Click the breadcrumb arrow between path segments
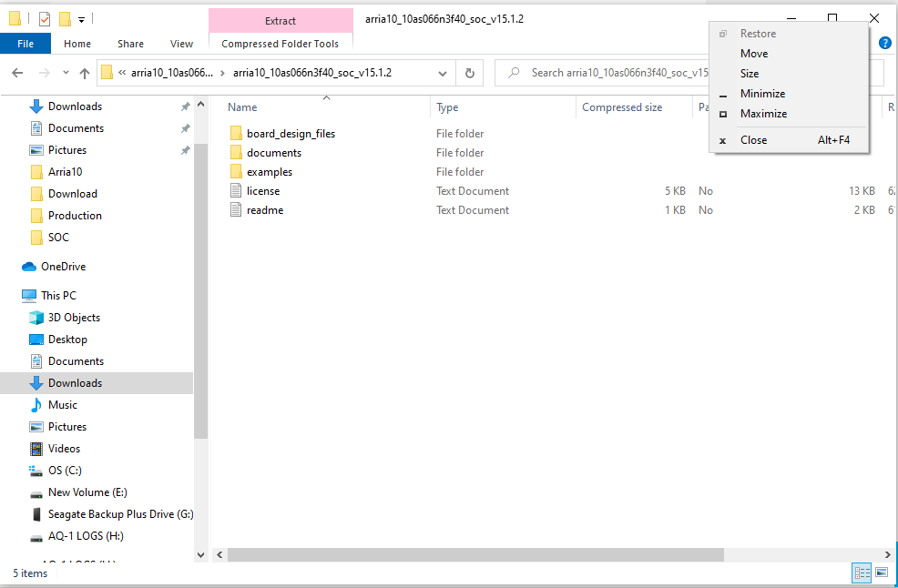The height and width of the screenshot is (588, 898). point(222,73)
